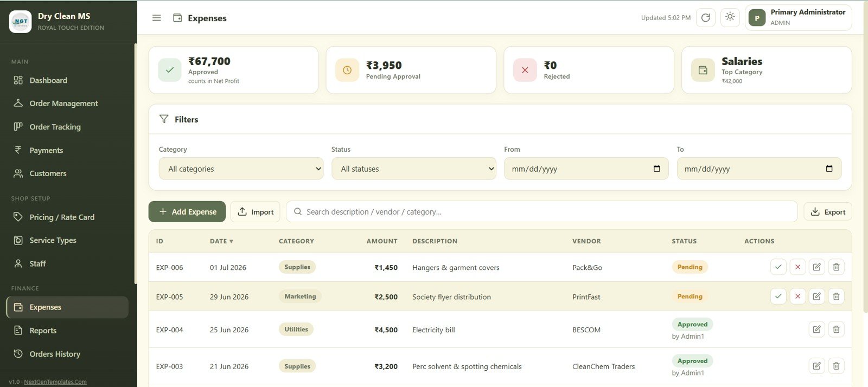Click the Utilities category tag
The height and width of the screenshot is (387, 868).
[296, 330]
